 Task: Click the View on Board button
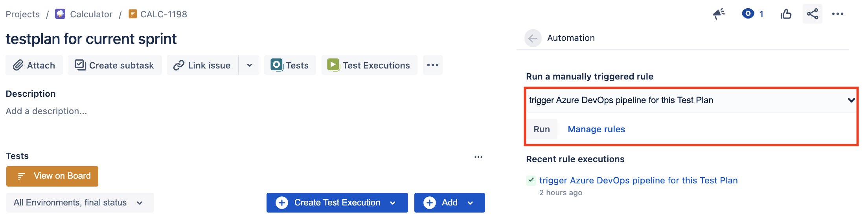click(x=52, y=176)
